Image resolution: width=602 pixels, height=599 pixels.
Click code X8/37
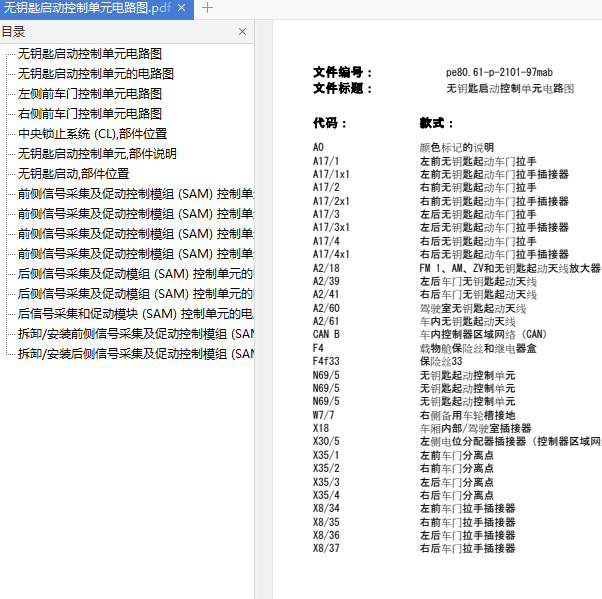pos(326,548)
